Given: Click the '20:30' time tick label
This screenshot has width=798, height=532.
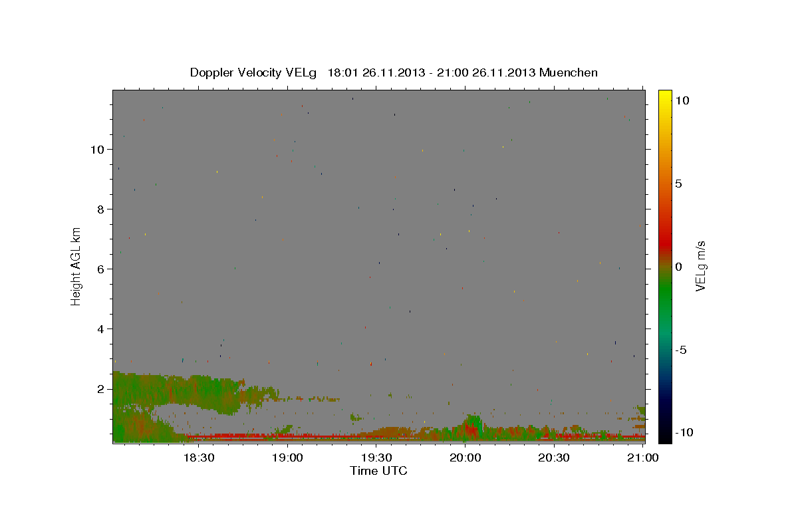Looking at the screenshot, I should pyautogui.click(x=554, y=458).
